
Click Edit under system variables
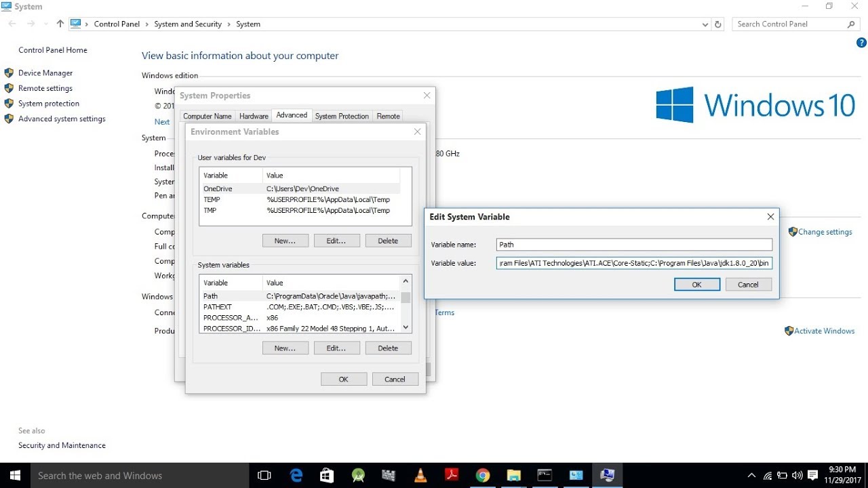pos(337,348)
